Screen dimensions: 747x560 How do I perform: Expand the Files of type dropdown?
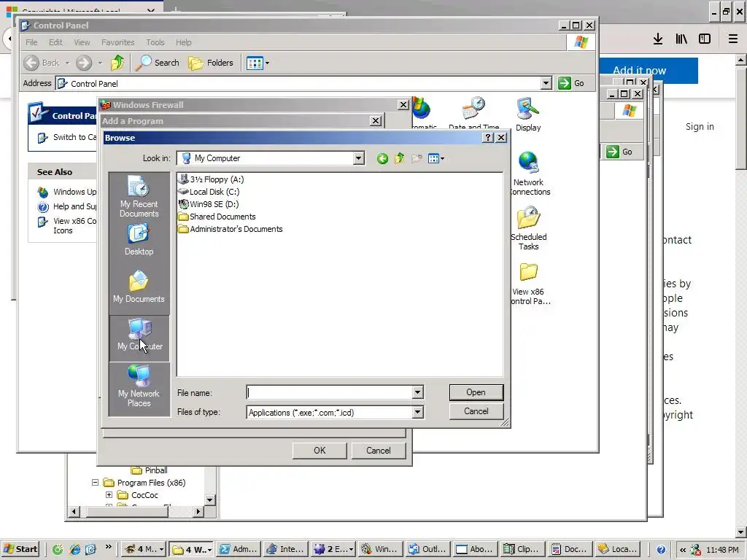pyautogui.click(x=417, y=412)
